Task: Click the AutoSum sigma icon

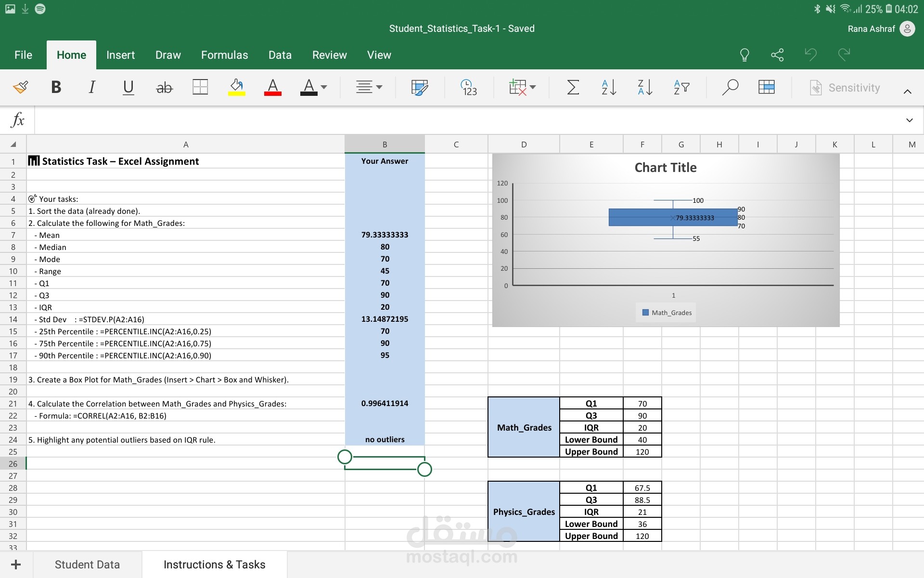Action: 573,87
